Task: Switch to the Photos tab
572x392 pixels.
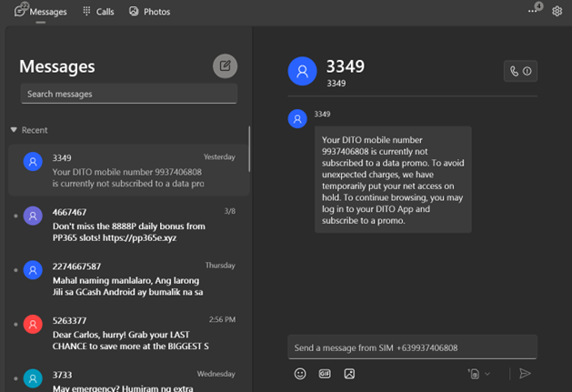Action: [149, 12]
